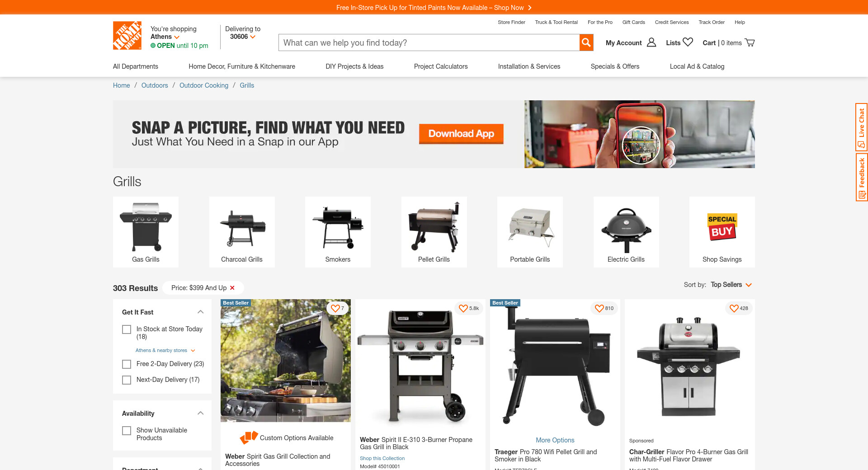
Task: Click the orange search magnifier button
Action: [586, 42]
